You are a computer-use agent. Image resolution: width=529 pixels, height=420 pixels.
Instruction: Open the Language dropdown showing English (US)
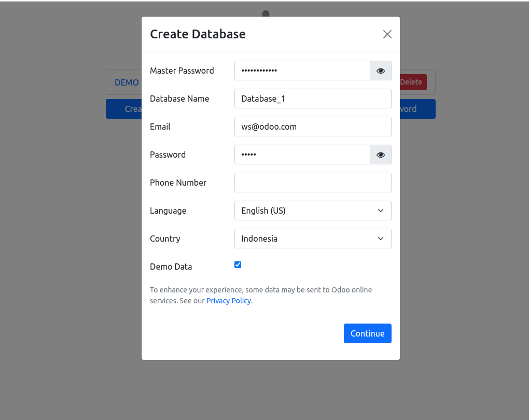312,211
